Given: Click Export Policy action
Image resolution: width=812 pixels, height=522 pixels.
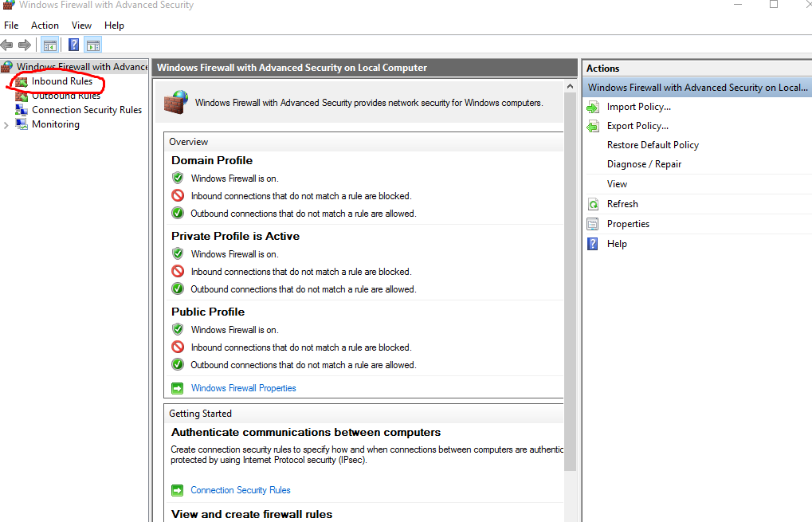Looking at the screenshot, I should 638,126.
